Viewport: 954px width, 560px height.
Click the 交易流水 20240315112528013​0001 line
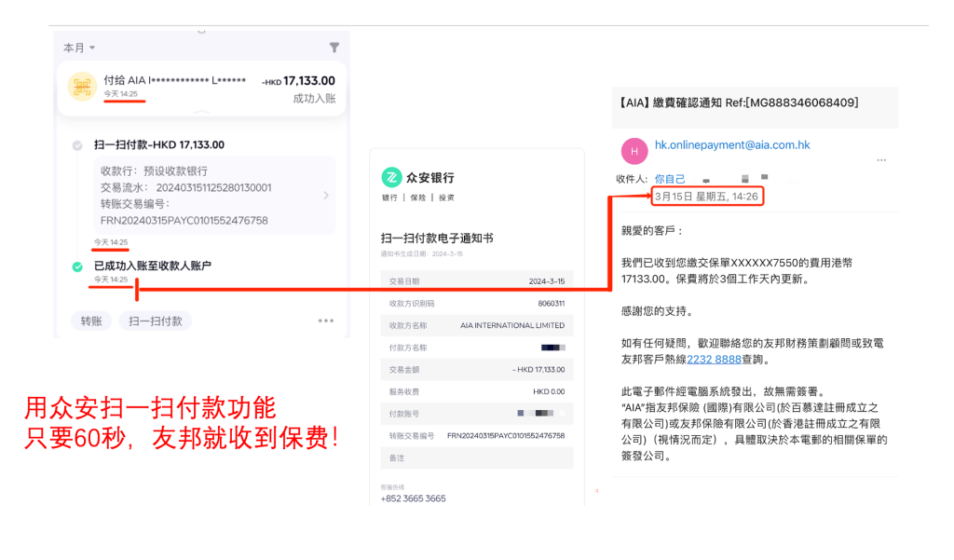[x=186, y=187]
